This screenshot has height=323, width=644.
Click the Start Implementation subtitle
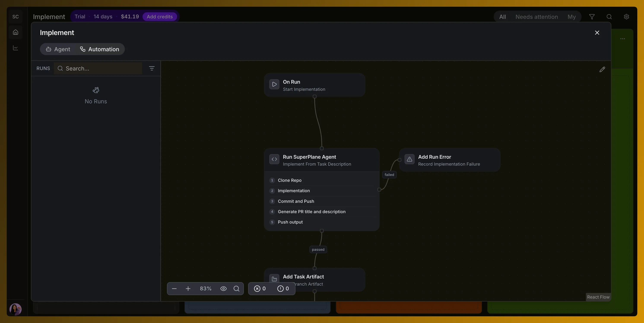[304, 89]
